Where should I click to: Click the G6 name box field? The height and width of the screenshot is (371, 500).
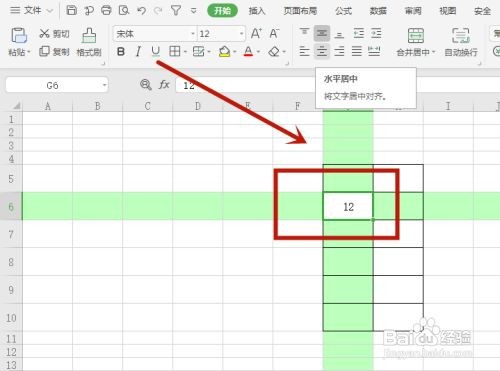click(x=53, y=85)
